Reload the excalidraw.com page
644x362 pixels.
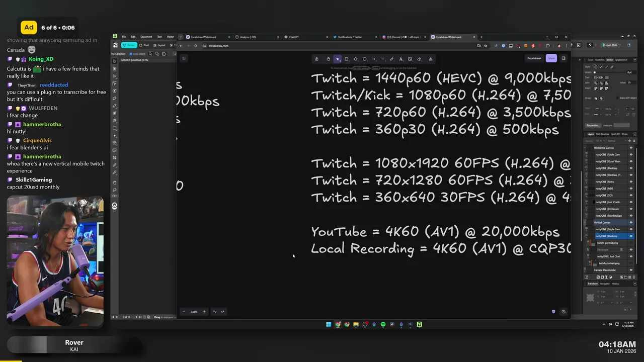(x=196, y=46)
